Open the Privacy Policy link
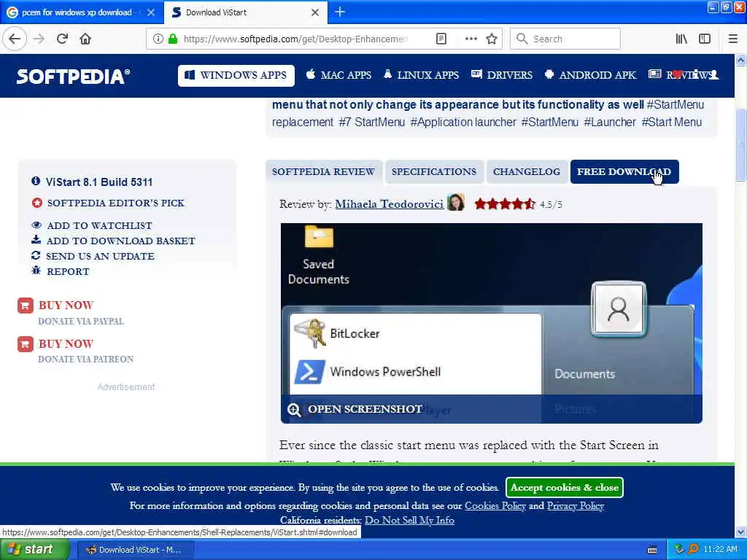 coord(576,506)
